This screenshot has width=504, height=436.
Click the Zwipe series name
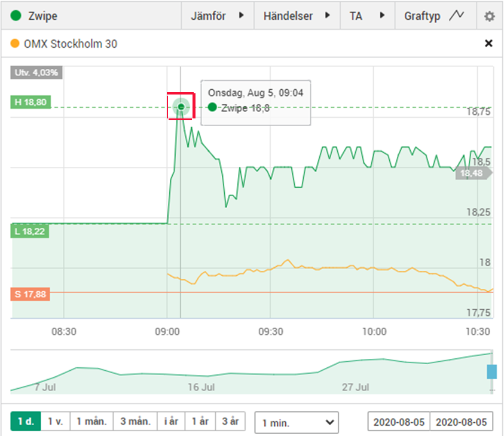tap(43, 16)
